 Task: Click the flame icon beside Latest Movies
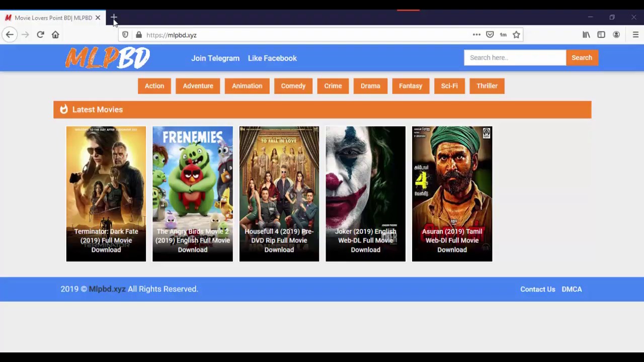(x=63, y=110)
